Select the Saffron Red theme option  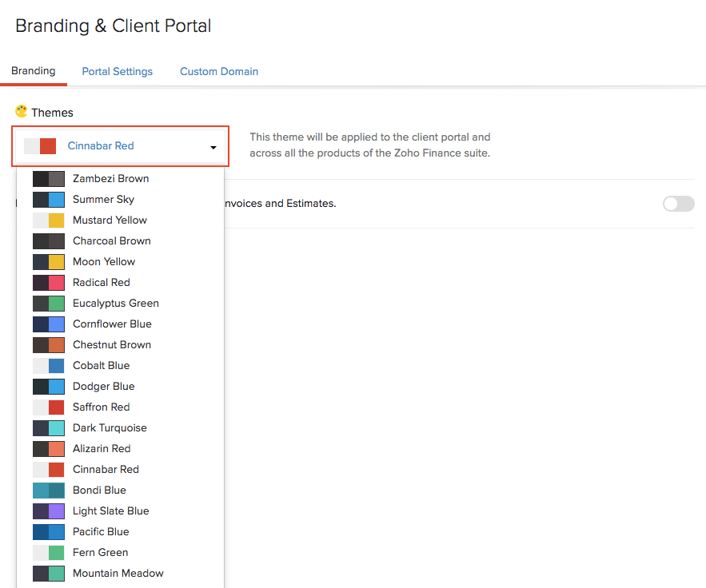(101, 407)
